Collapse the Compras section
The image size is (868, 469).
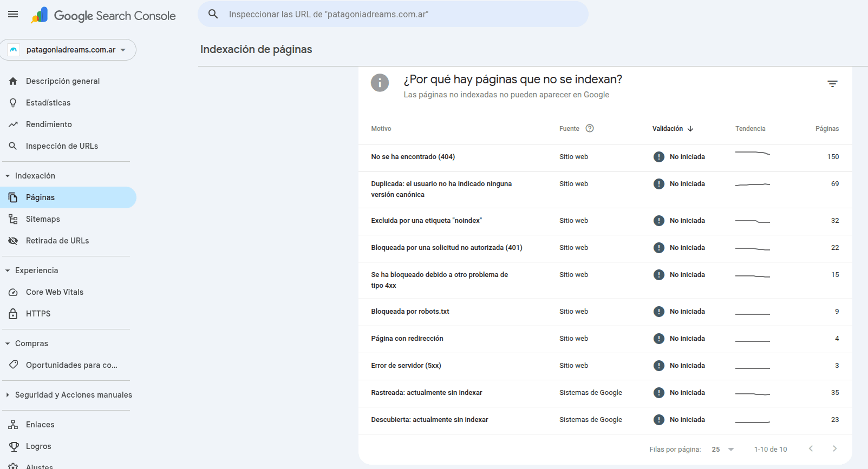8,344
